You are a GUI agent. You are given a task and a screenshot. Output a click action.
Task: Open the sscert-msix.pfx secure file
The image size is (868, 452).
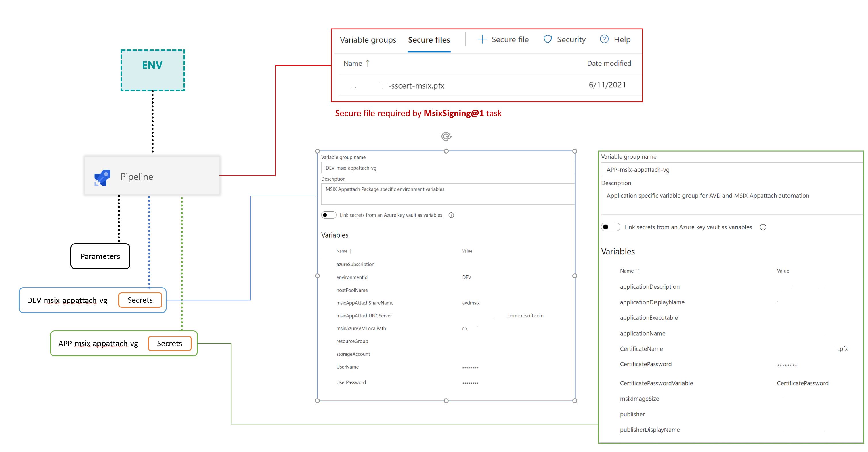pos(416,86)
